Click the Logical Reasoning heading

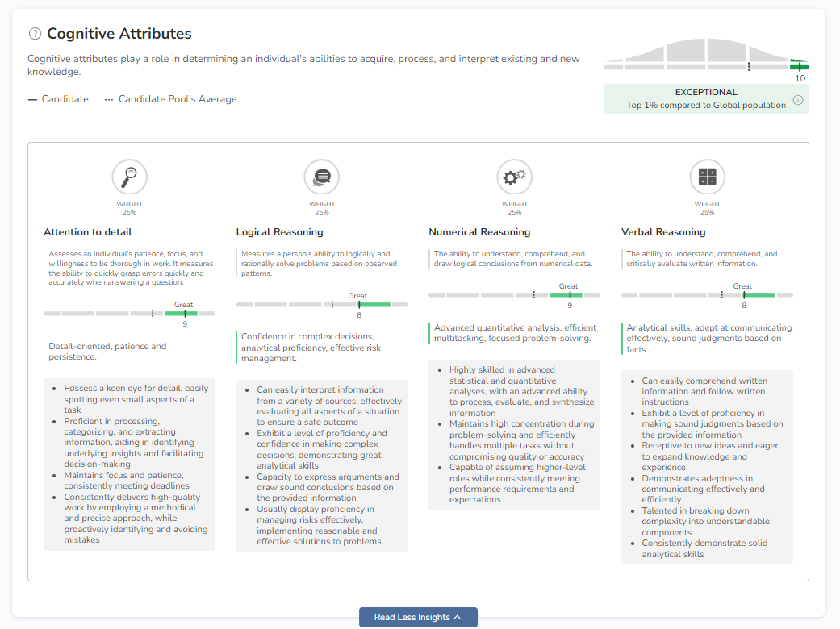coord(279,232)
